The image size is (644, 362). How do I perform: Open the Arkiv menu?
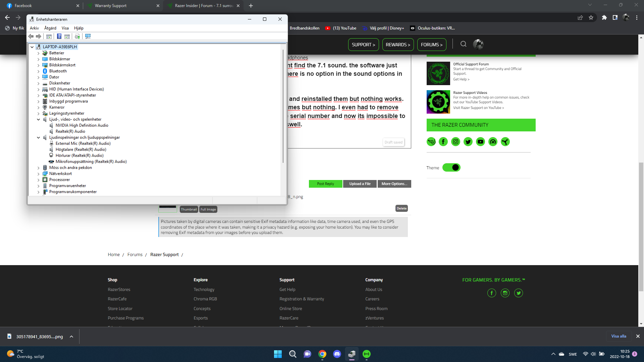tap(34, 28)
